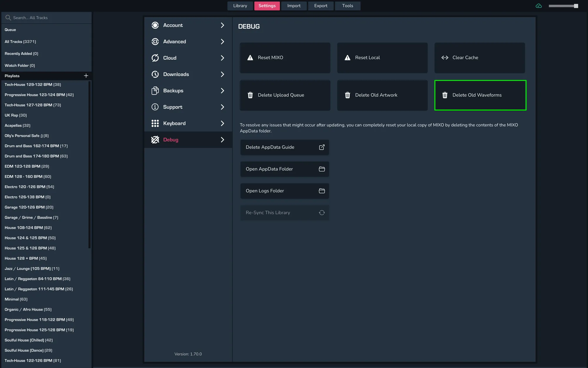Open the Tools tab

pos(348,6)
